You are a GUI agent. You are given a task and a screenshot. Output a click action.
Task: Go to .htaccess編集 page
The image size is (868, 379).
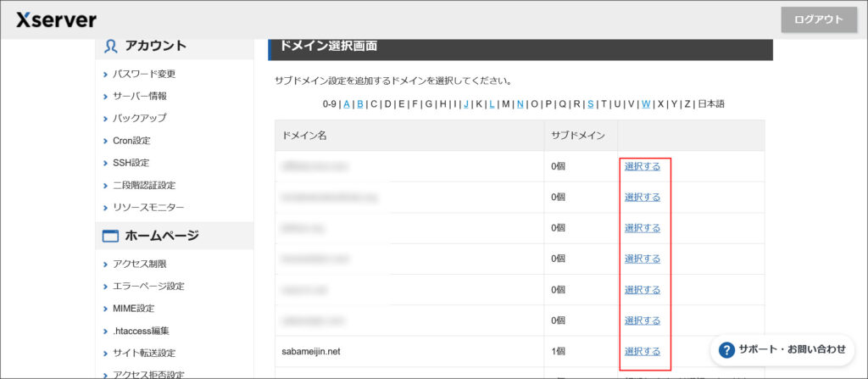tap(141, 331)
